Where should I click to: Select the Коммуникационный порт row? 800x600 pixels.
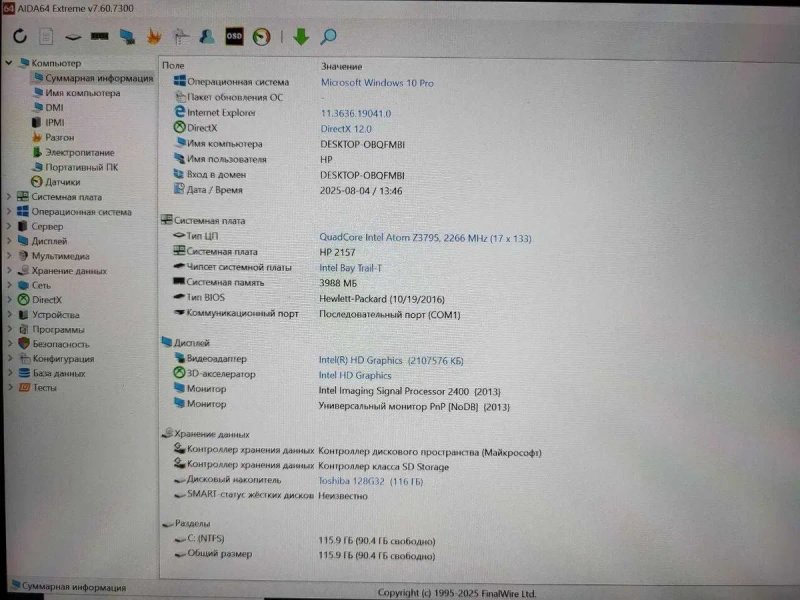(316, 314)
